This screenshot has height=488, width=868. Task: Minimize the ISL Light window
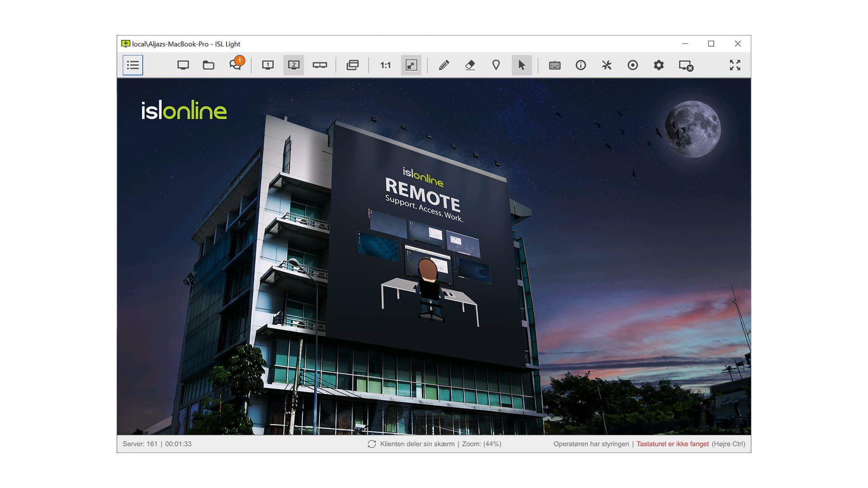coord(685,44)
